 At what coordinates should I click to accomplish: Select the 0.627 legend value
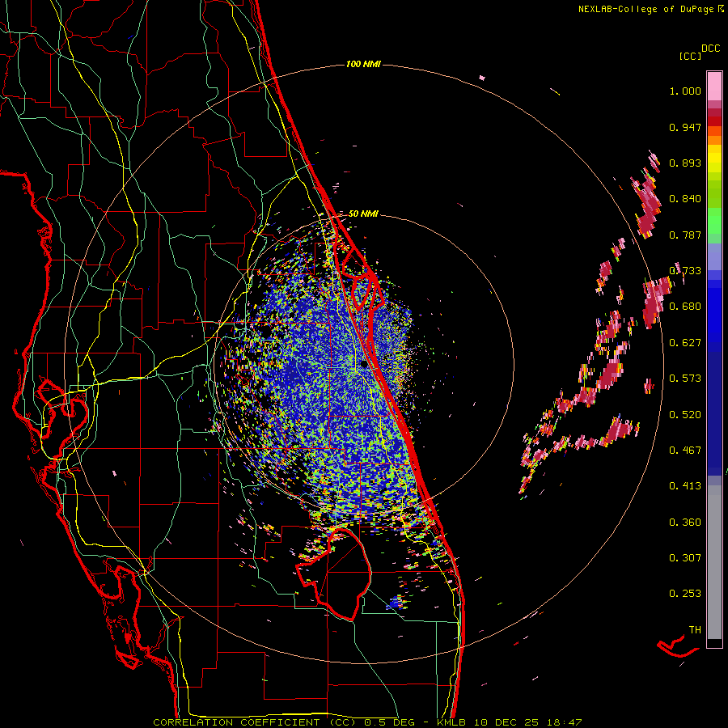point(685,343)
